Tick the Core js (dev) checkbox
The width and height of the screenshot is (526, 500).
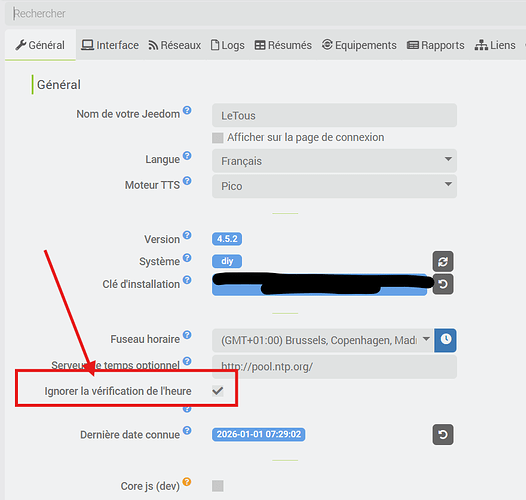[218, 486]
